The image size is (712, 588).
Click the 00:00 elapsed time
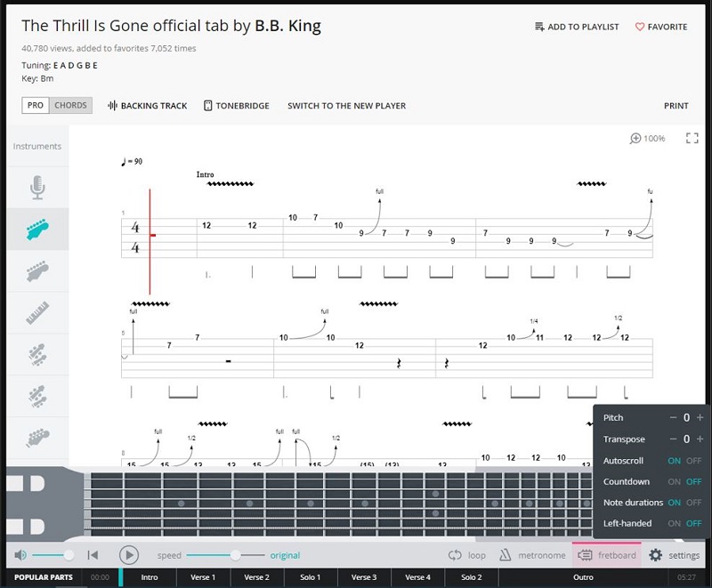(x=100, y=577)
